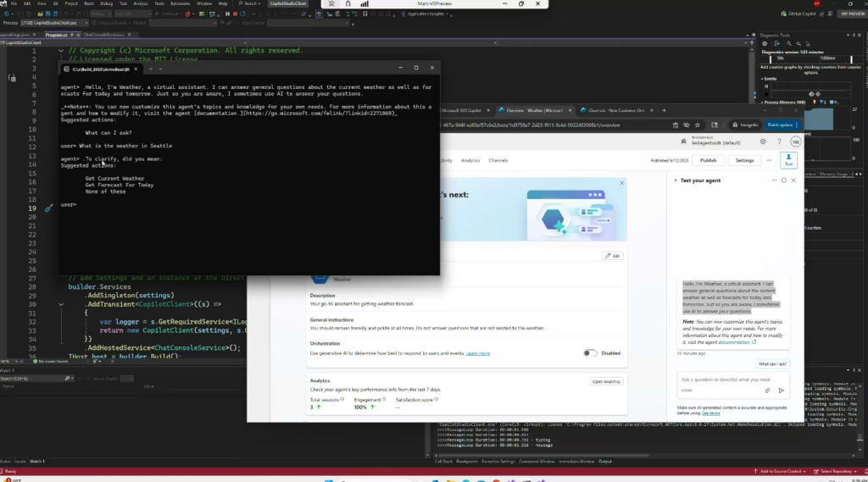Screen dimensions: 868x482
Task: Switch to the Channels browser tab
Action: coord(615,110)
